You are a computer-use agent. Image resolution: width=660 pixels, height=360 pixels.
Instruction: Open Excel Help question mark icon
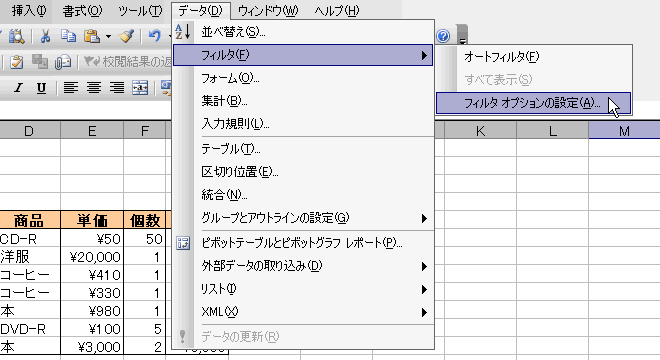point(443,36)
